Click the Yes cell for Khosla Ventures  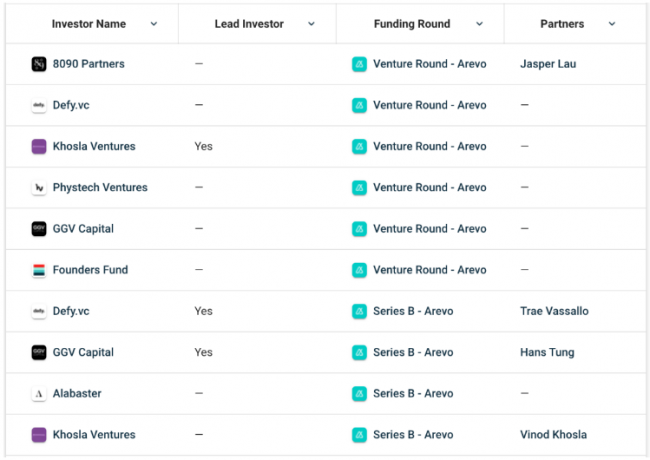pos(203,146)
